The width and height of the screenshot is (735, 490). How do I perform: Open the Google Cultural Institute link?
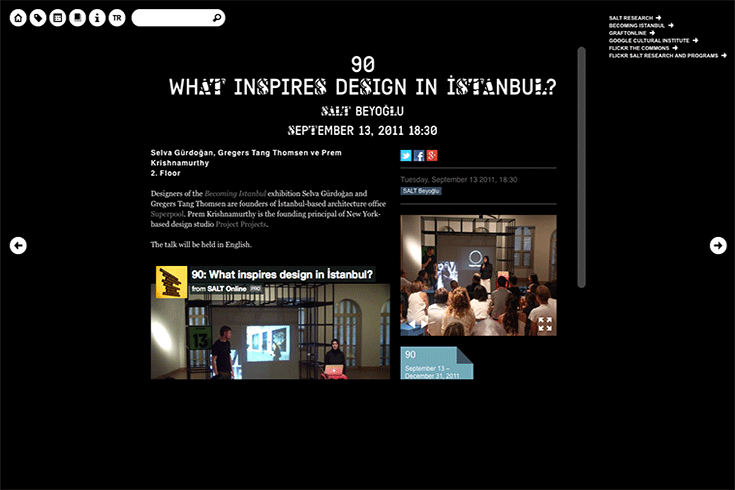pyautogui.click(x=653, y=40)
